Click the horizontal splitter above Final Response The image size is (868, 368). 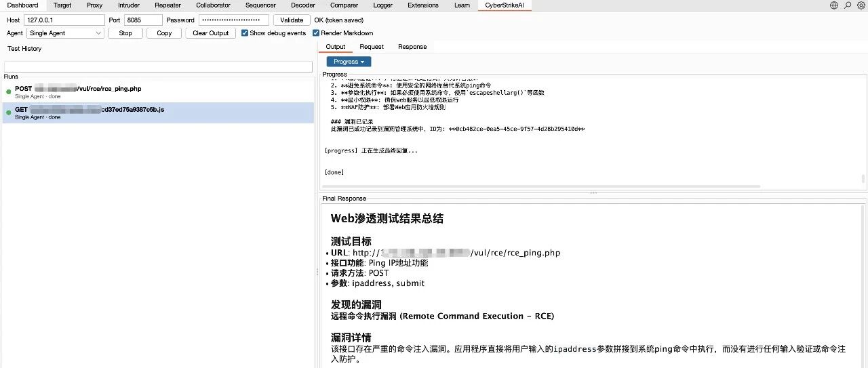click(x=593, y=193)
